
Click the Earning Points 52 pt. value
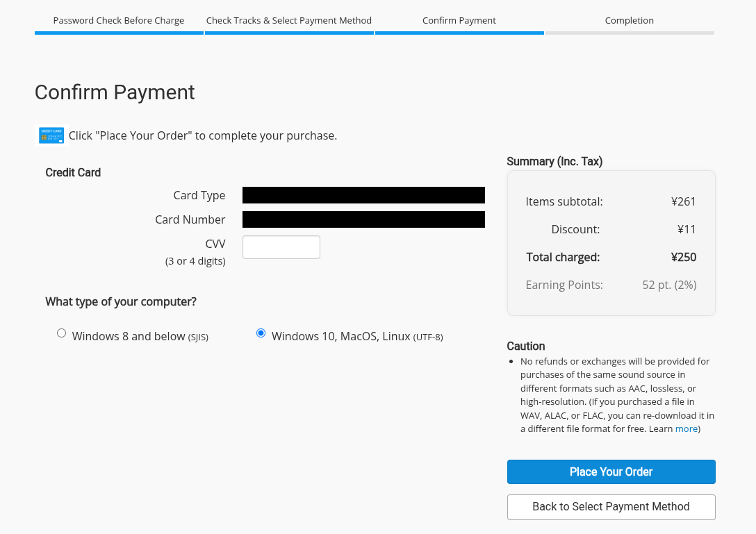(669, 285)
